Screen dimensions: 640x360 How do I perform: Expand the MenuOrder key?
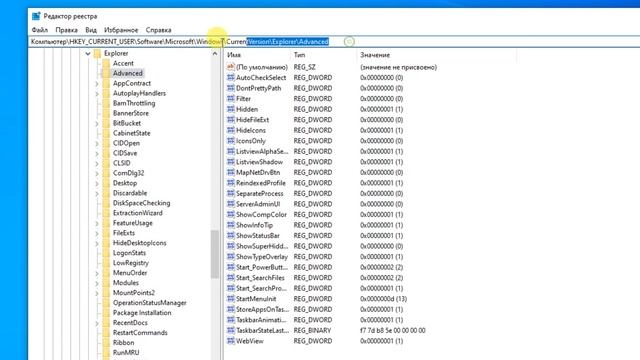coord(97,273)
